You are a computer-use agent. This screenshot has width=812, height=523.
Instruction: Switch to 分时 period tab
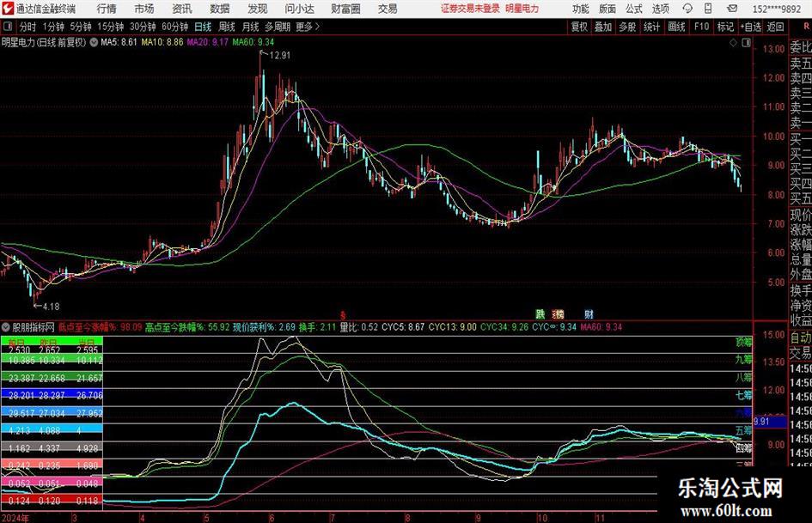pos(27,27)
